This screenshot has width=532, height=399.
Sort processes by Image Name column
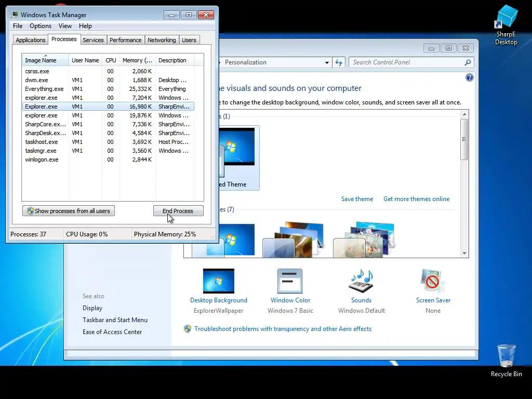pyautogui.click(x=45, y=60)
